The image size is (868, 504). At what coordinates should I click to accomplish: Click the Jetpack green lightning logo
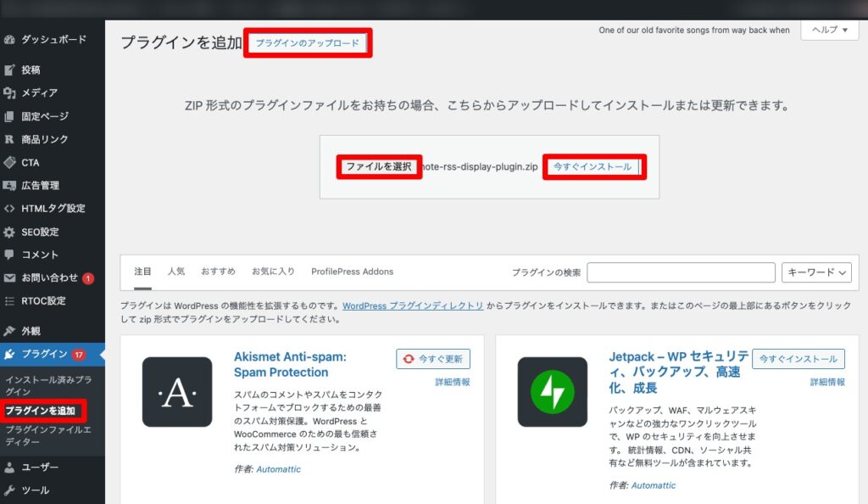coord(552,391)
